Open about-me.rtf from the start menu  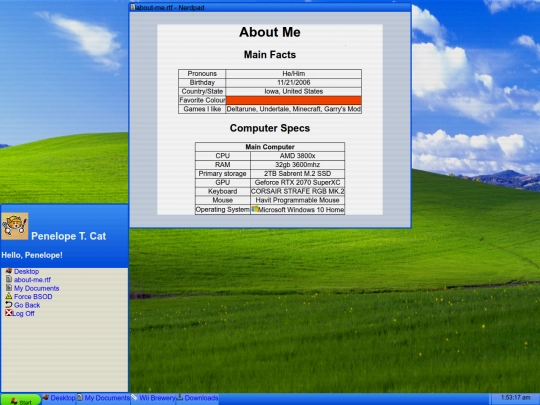tap(32, 280)
